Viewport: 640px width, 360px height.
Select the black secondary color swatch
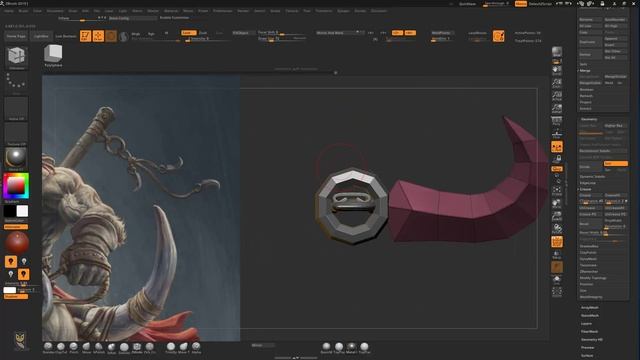click(10, 211)
